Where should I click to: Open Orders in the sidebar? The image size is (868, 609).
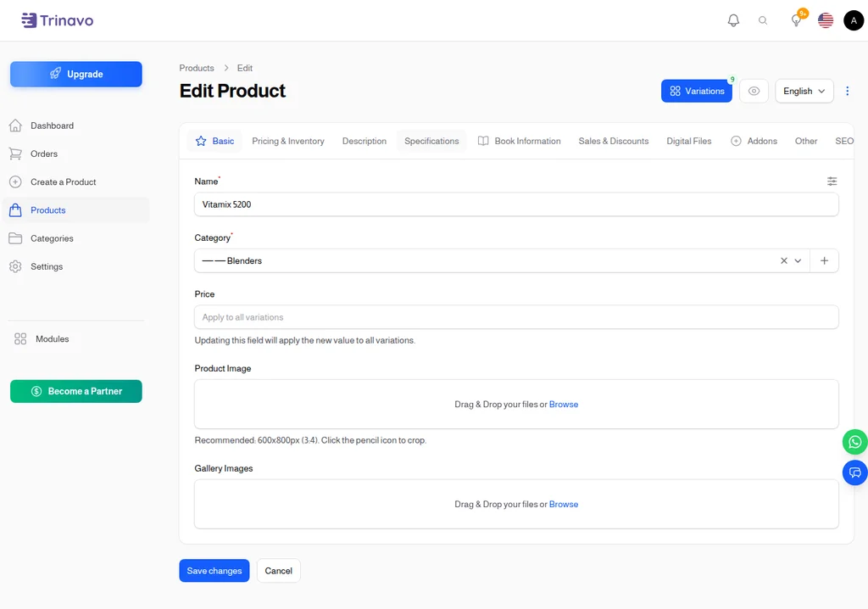point(75,154)
